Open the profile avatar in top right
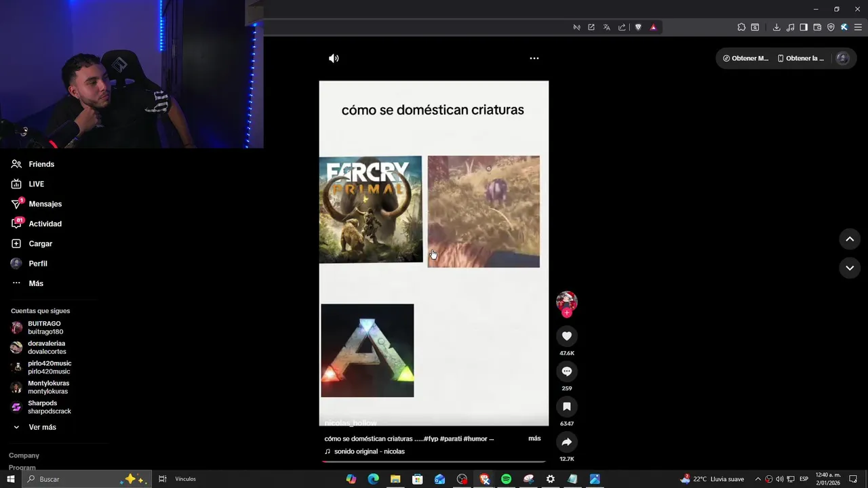Image resolution: width=868 pixels, height=488 pixels. pos(843,58)
